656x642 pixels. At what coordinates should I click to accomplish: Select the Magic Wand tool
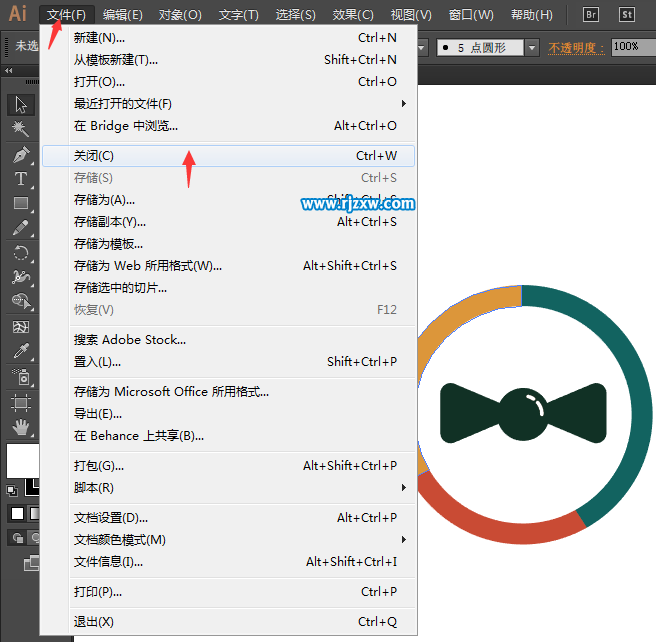coord(20,128)
